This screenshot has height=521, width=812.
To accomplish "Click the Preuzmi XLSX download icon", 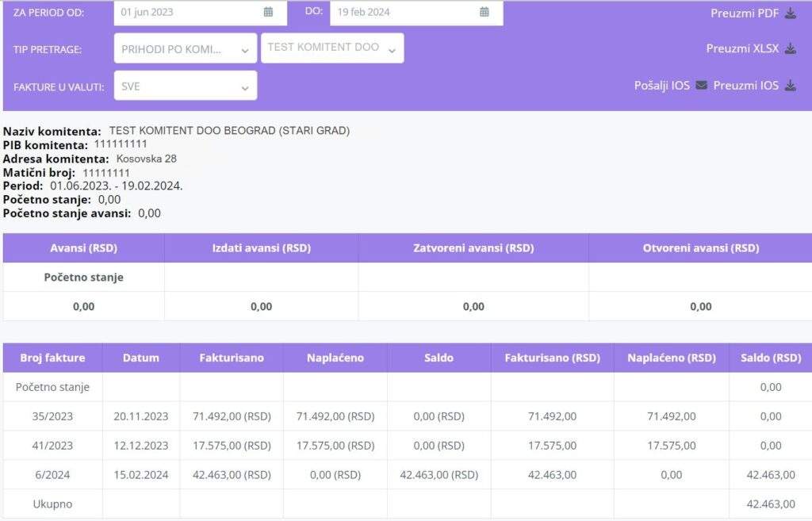I will [x=791, y=48].
